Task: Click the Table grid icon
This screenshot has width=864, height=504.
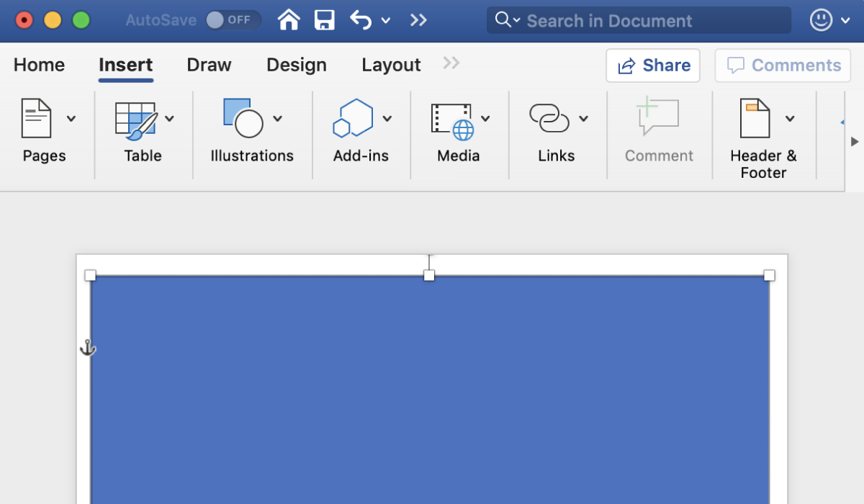Action: click(135, 119)
